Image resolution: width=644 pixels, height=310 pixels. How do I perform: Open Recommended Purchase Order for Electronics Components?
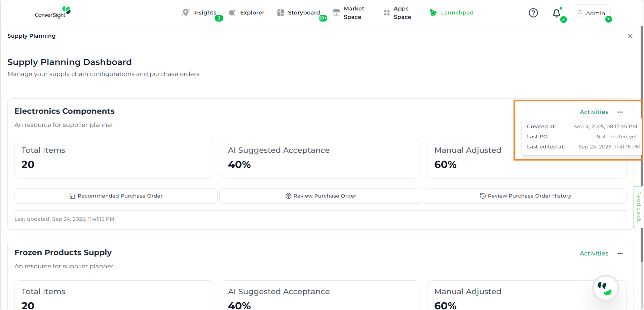coord(116,196)
